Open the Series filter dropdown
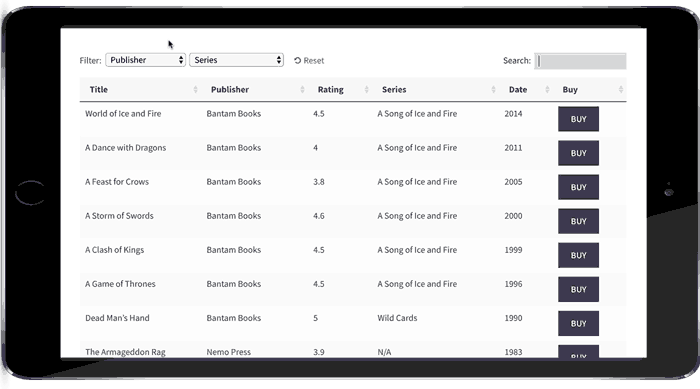The width and height of the screenshot is (700, 389). click(236, 60)
